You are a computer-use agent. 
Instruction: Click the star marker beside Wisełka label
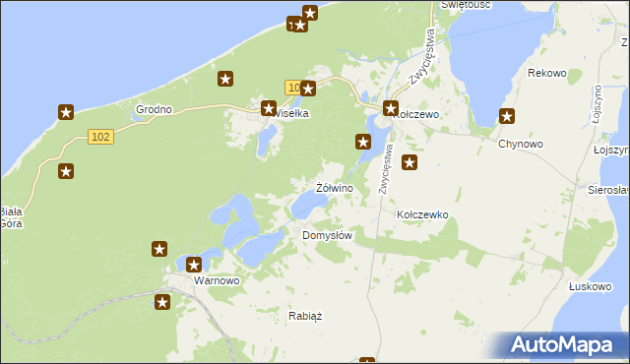pos(269,108)
